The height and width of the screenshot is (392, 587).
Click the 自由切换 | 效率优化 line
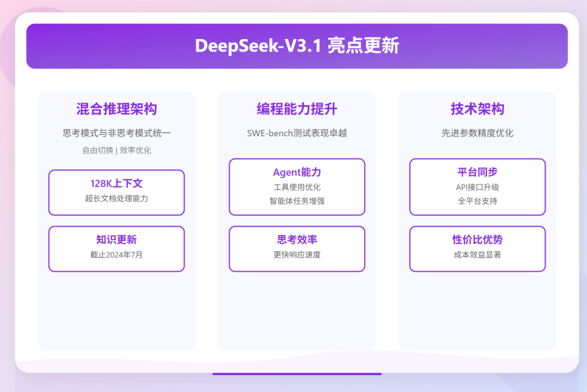[116, 150]
